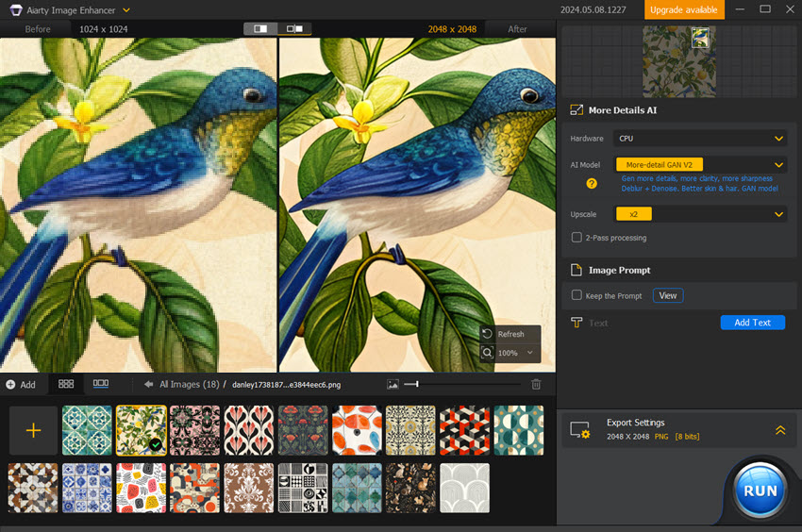
Task: Click the thumbnail size image icon
Action: coord(393,384)
